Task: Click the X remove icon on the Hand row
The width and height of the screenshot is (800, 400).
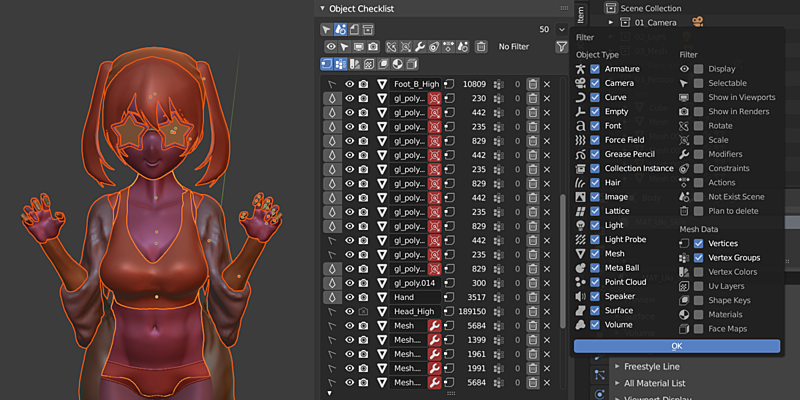Action: (x=547, y=297)
